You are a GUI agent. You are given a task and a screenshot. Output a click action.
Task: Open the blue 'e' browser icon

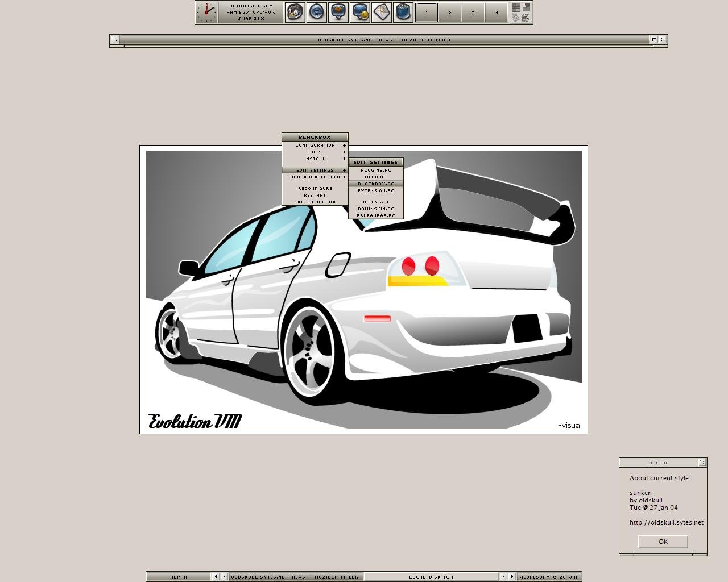pyautogui.click(x=316, y=12)
